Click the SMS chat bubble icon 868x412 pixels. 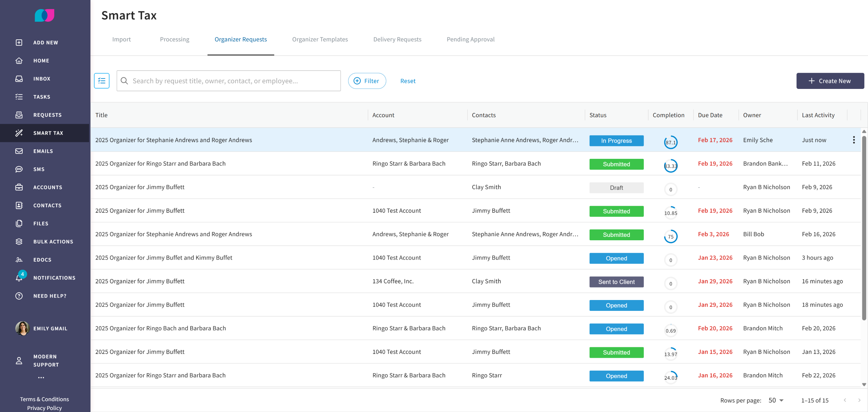pos(19,169)
